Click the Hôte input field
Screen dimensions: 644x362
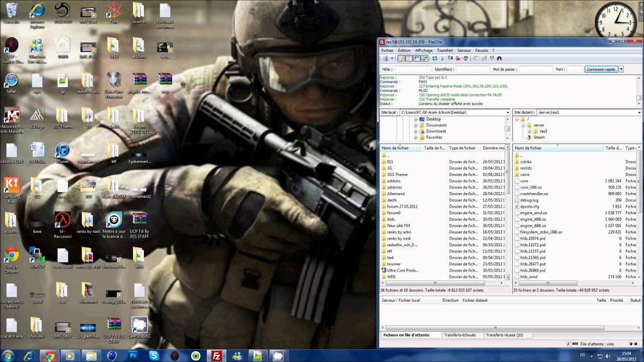pyautogui.click(x=413, y=69)
